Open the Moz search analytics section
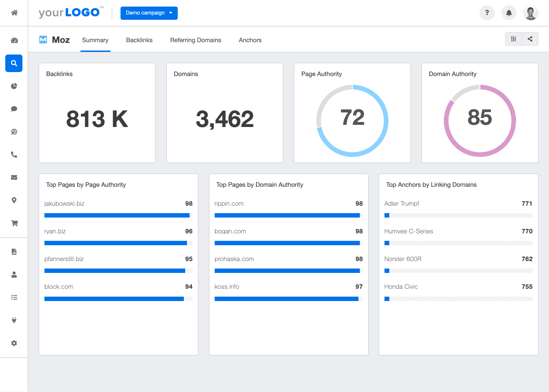 [x=14, y=63]
